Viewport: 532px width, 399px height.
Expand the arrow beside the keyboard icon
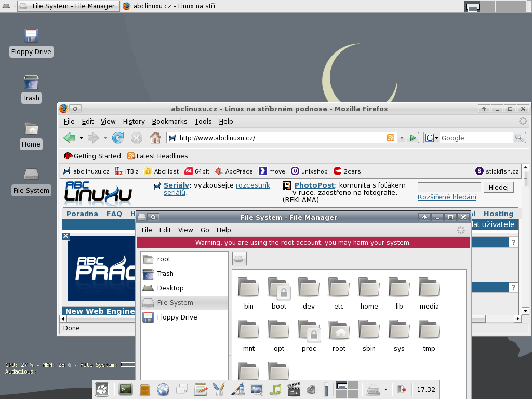386,390
